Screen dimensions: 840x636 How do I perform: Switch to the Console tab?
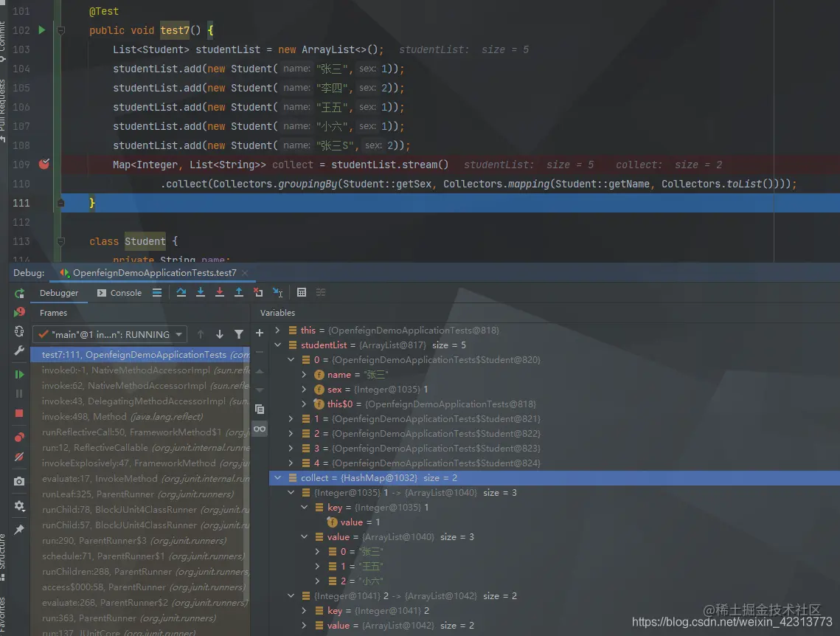pyautogui.click(x=119, y=293)
